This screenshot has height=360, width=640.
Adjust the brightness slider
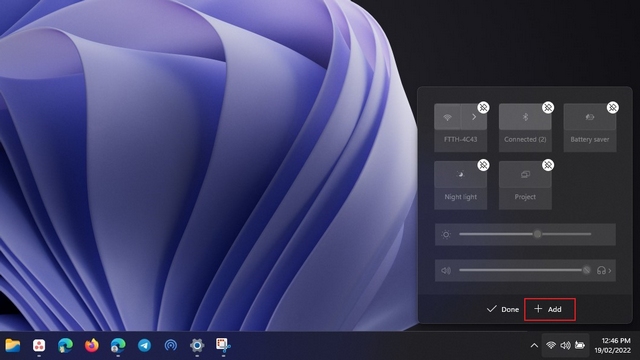525,234
